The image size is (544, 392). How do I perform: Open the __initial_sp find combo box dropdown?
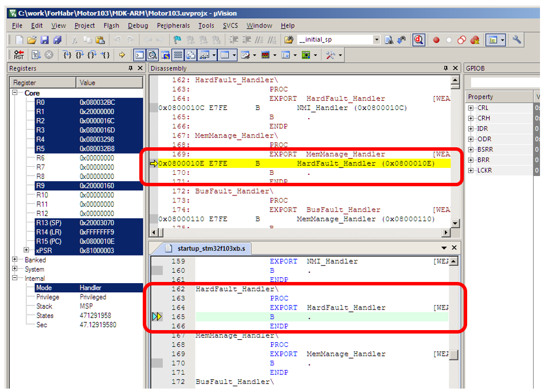pos(377,40)
